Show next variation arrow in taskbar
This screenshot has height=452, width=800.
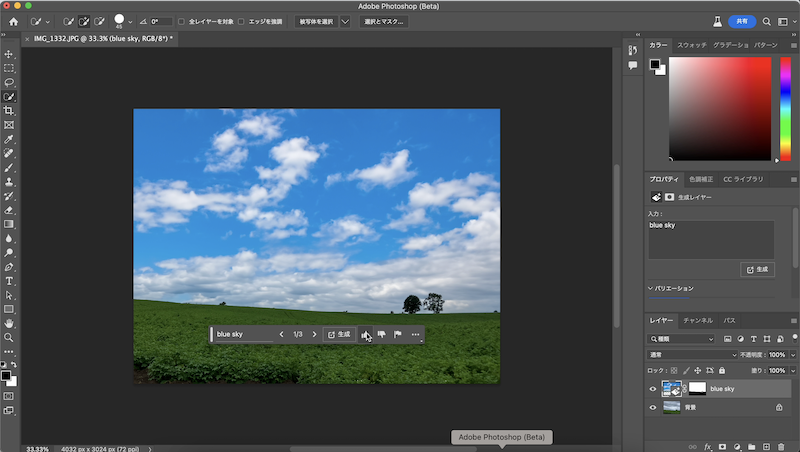pyautogui.click(x=314, y=335)
